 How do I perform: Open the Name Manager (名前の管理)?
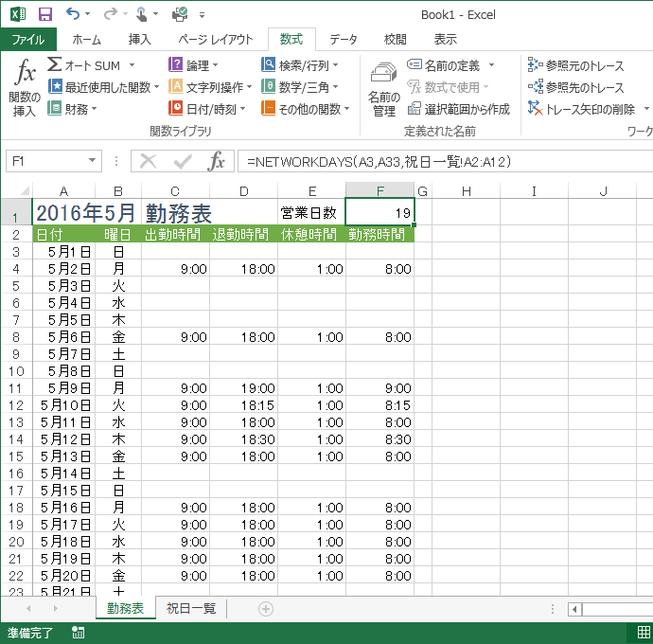(x=383, y=89)
